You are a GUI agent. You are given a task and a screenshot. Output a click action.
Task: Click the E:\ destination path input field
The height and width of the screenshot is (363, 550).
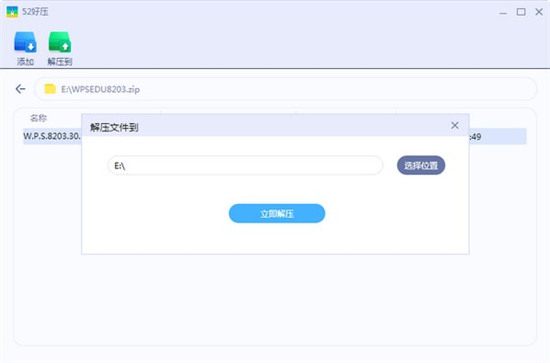[x=245, y=165]
